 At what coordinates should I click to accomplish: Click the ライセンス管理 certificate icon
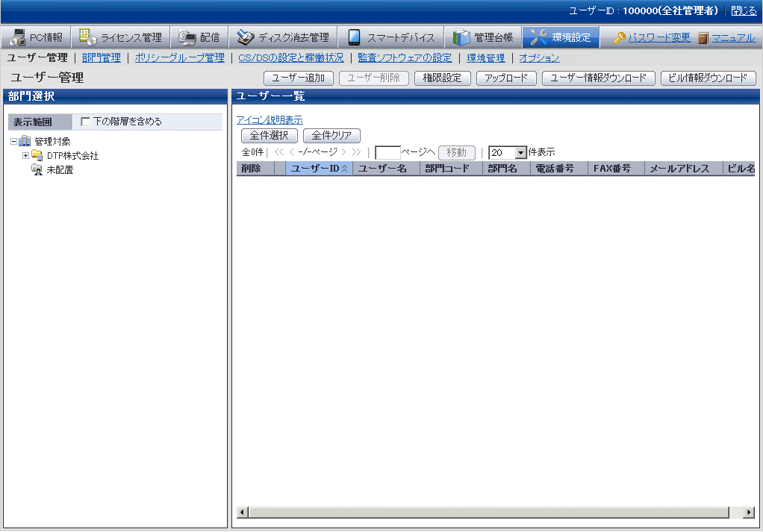click(x=87, y=37)
